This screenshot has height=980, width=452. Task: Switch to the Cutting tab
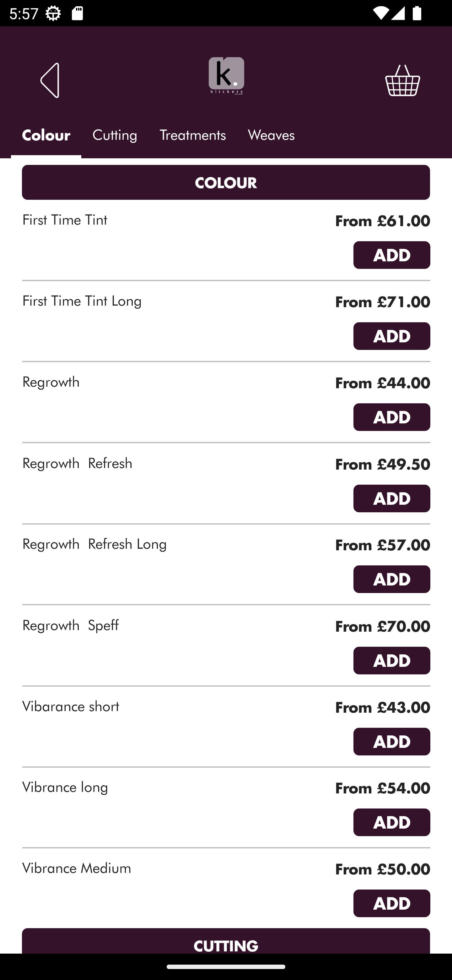click(x=115, y=136)
